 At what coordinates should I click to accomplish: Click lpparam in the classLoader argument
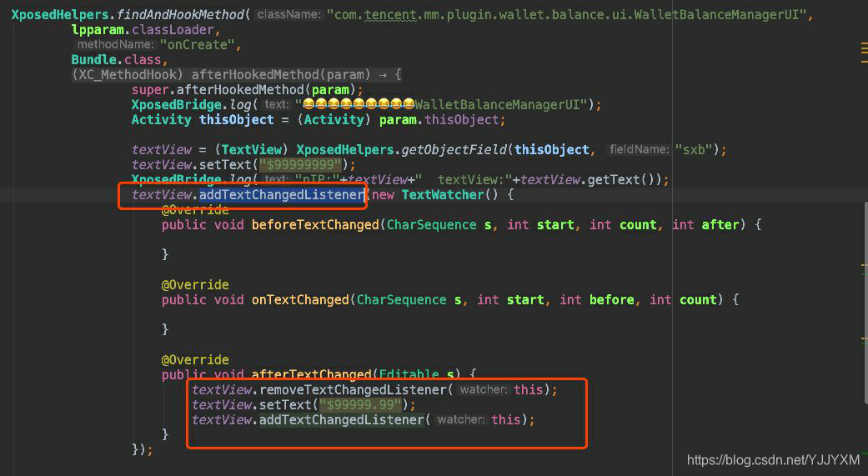click(98, 30)
